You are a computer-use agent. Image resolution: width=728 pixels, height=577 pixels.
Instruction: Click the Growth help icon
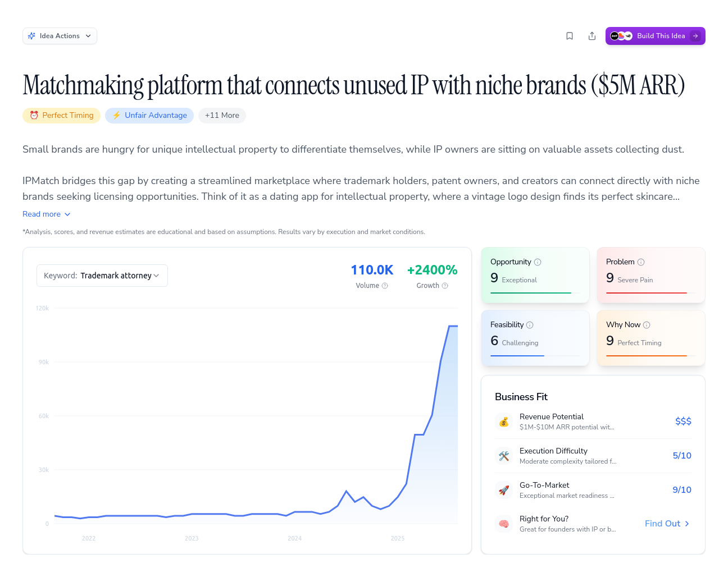click(x=445, y=286)
